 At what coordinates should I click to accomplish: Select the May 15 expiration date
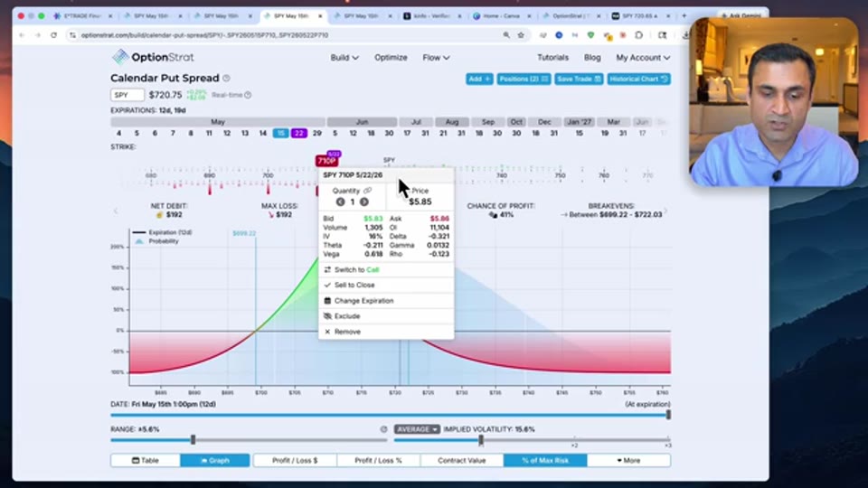click(x=280, y=134)
